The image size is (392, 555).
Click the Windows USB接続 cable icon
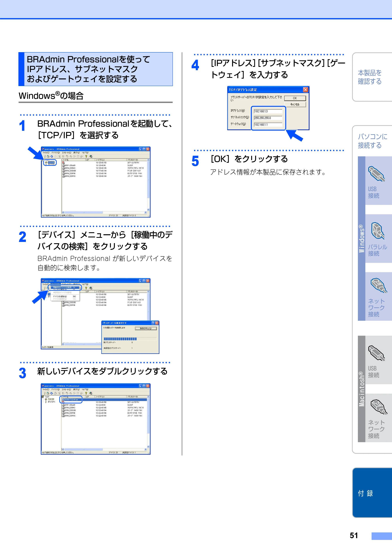pos(376,173)
